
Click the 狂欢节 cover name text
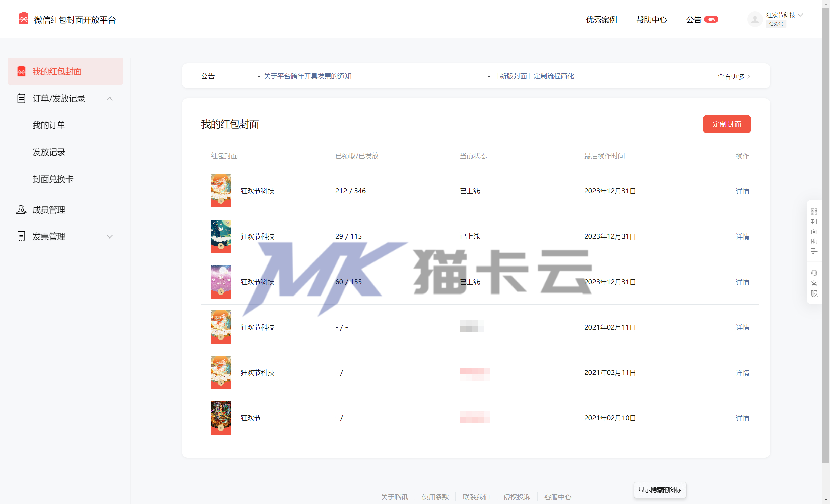pos(250,418)
